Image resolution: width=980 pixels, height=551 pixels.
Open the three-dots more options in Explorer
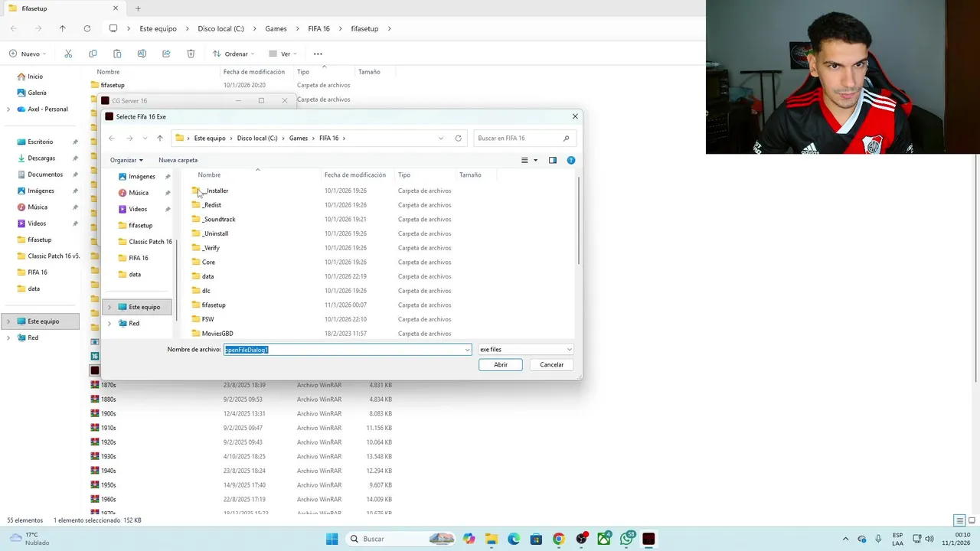(x=318, y=54)
